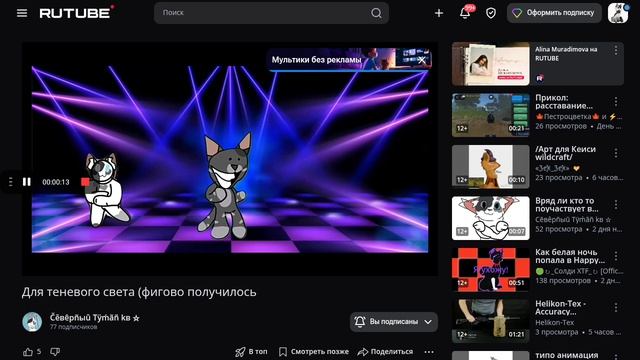Open options for Как белая ночь video

[616, 256]
